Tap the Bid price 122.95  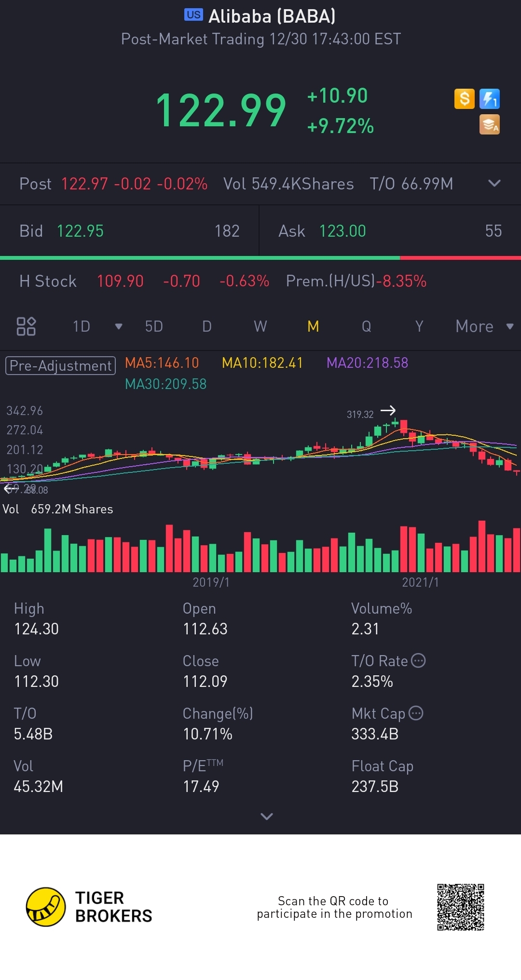[80, 231]
